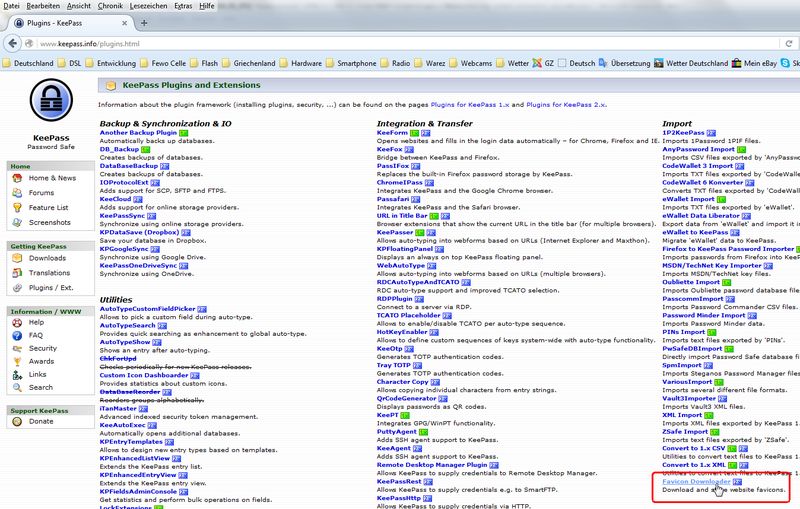Open the DSL bookmark folder
Image resolution: width=800 pixels, height=509 pixels.
69,63
